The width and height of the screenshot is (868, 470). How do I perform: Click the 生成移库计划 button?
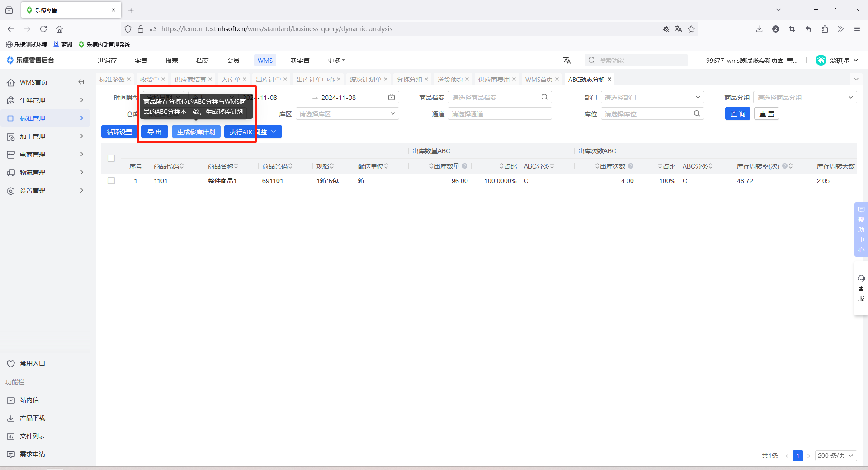196,132
